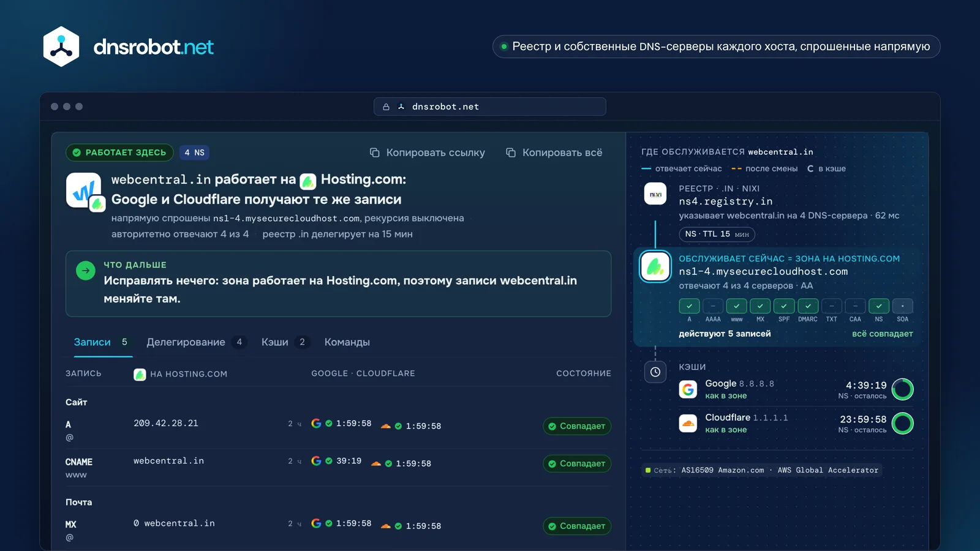Click the Hosting.com leaf icon in the headline
Viewport: 980px width, 551px height.
pos(308,181)
